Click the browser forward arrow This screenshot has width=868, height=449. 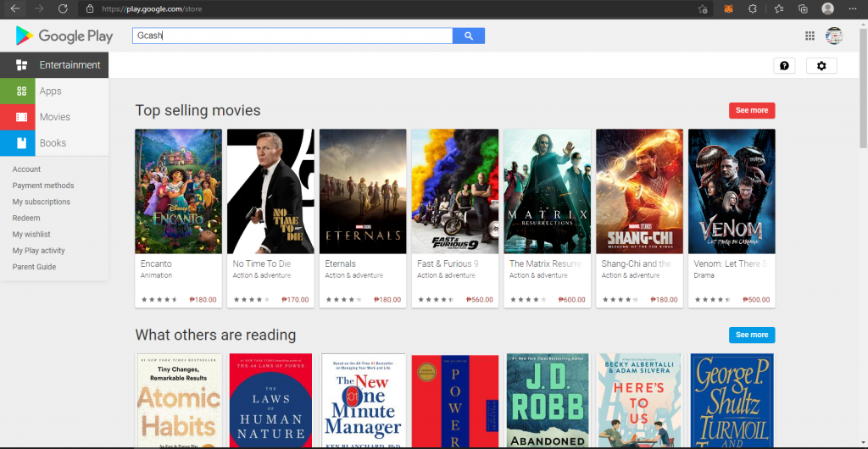[x=39, y=8]
